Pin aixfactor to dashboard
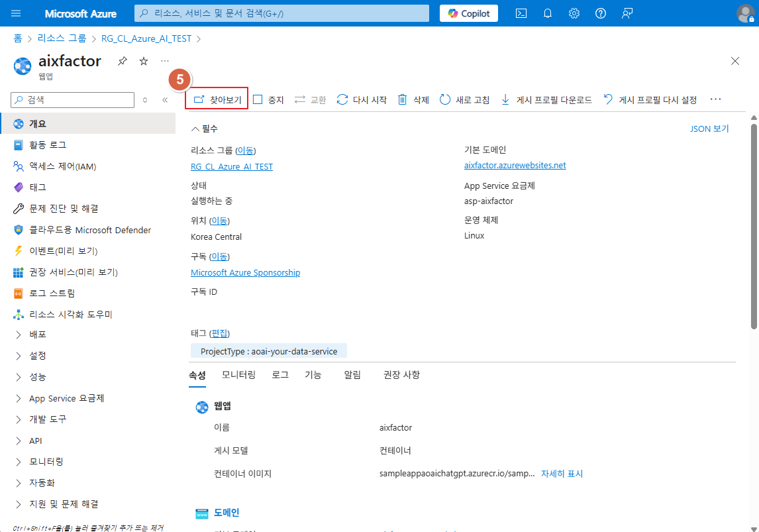 (123, 61)
